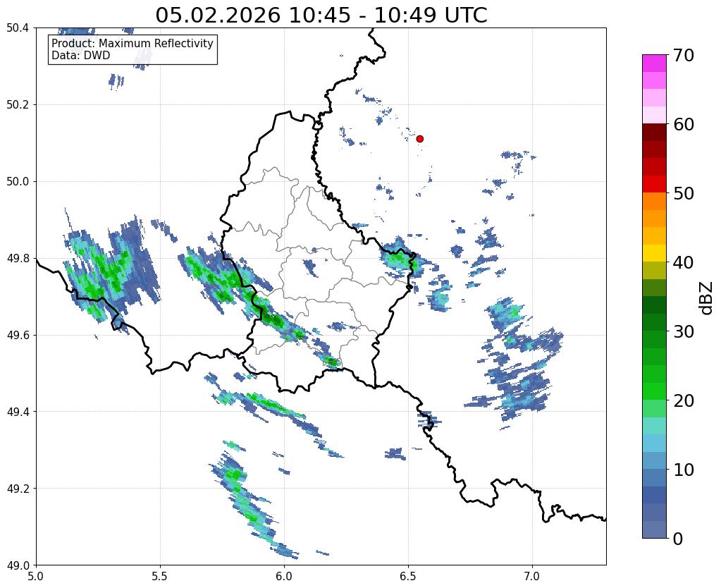Click the colorbar tick label 70
This screenshot has height=588, width=721.
click(683, 55)
